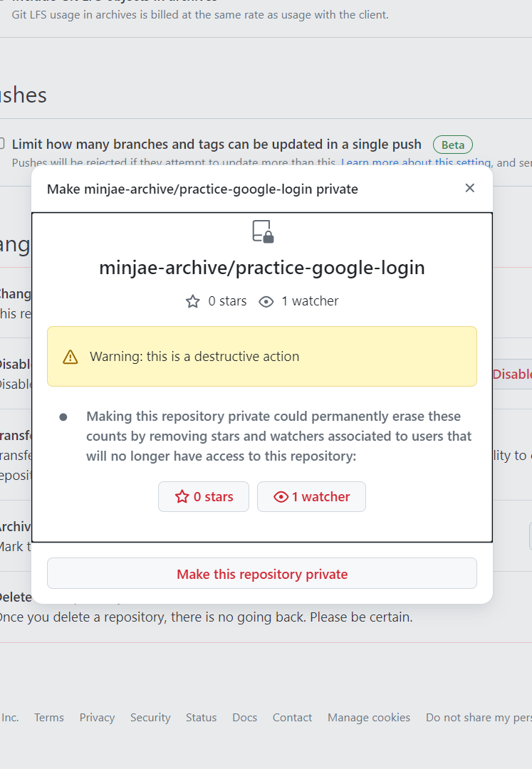Click the red star icon in stars badge
This screenshot has width=532, height=769.
[x=182, y=497]
